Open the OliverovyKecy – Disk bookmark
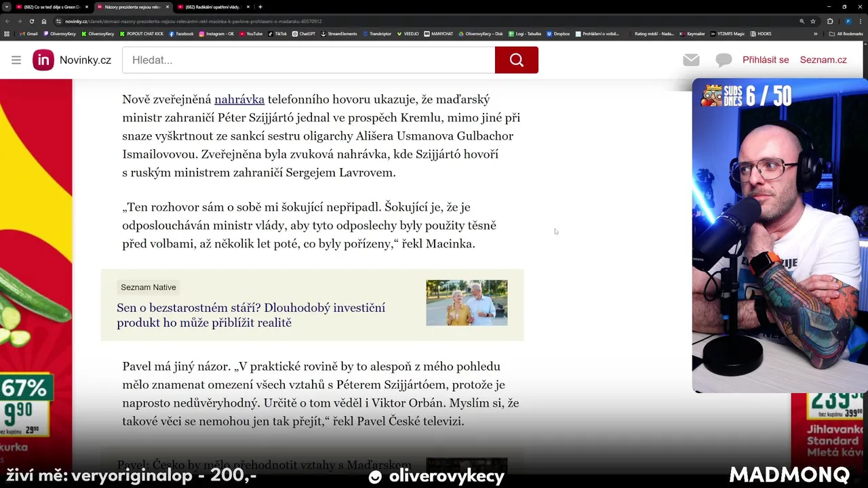This screenshot has width=868, height=488. pyautogui.click(x=481, y=34)
